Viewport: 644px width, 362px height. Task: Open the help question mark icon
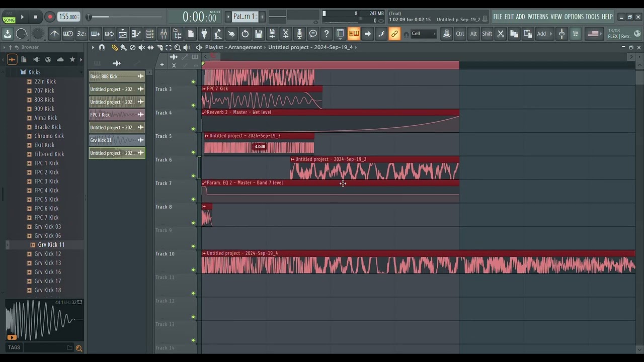point(327,34)
